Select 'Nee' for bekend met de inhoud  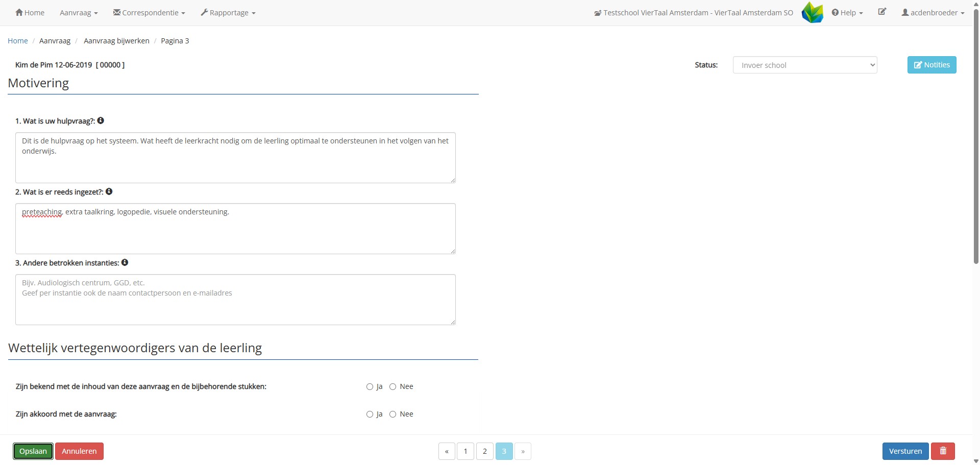pyautogui.click(x=393, y=387)
